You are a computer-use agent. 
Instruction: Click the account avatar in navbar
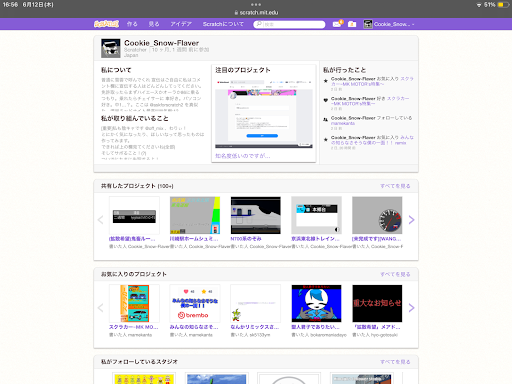pyautogui.click(x=368, y=24)
